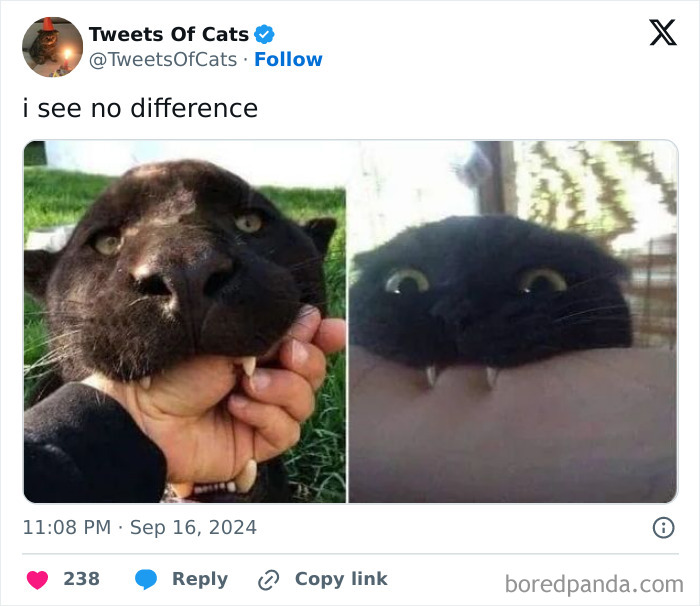Click the X logo in the top corner
This screenshot has width=700, height=606.
(x=662, y=33)
